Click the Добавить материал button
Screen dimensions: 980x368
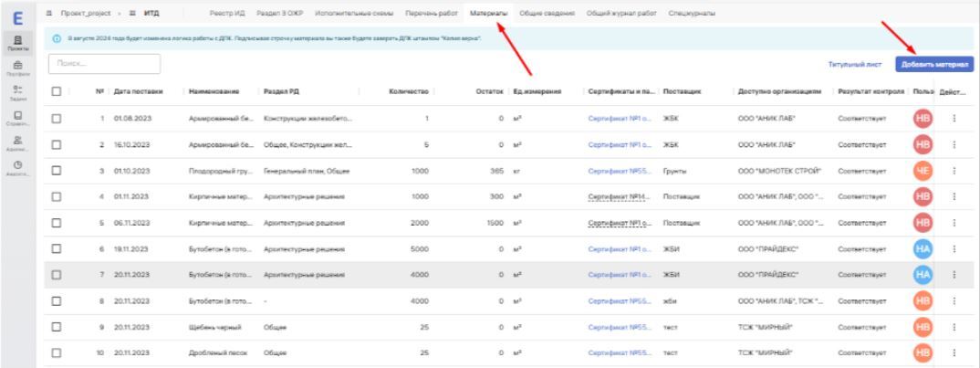click(x=936, y=65)
